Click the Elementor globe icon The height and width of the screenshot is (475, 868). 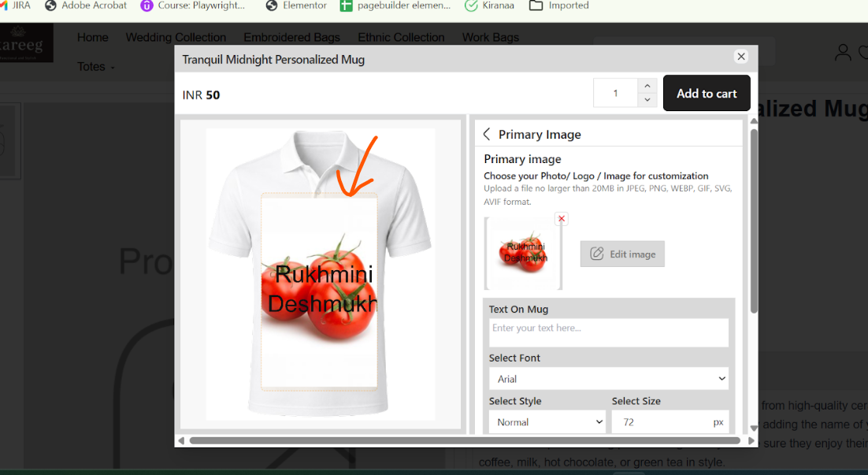pyautogui.click(x=271, y=6)
